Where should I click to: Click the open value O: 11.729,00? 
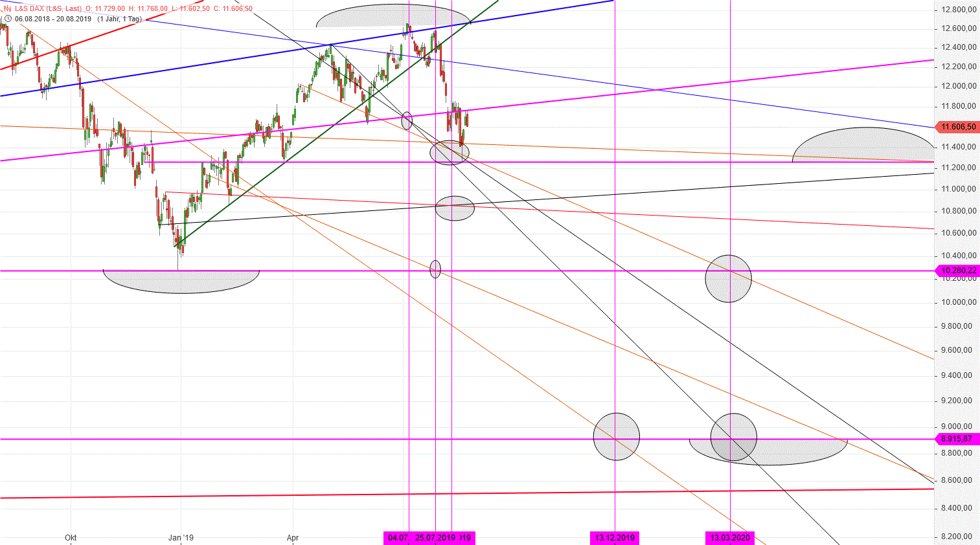(106, 9)
